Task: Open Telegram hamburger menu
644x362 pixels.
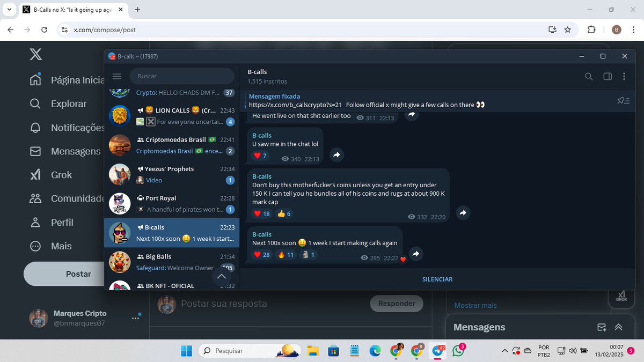Action: coord(117,76)
